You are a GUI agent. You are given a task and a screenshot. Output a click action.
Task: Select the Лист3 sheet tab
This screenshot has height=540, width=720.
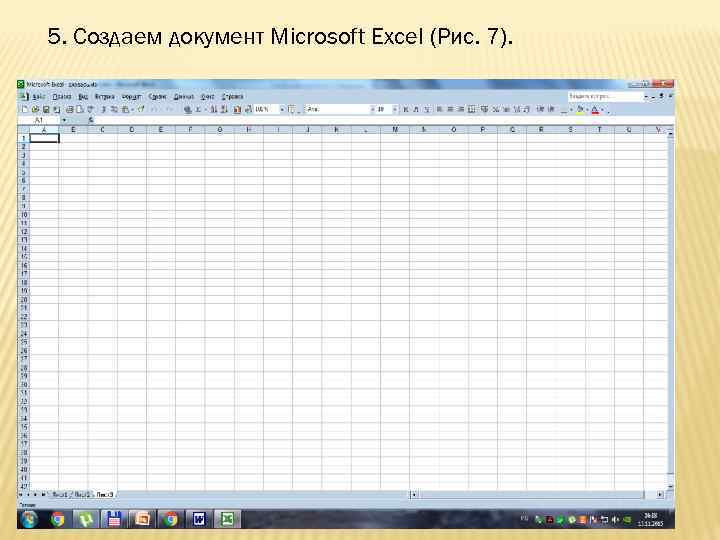point(105,495)
